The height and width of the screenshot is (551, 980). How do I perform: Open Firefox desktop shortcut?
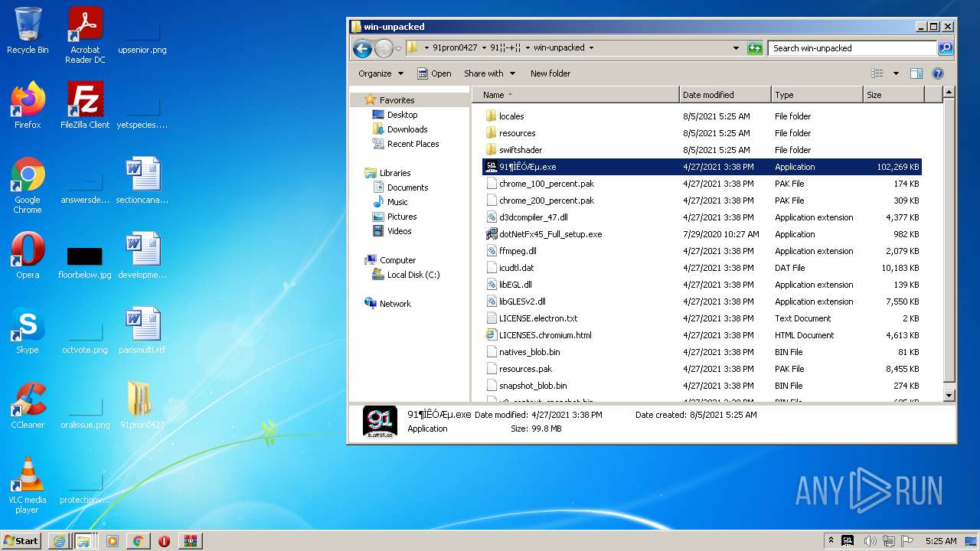(28, 105)
